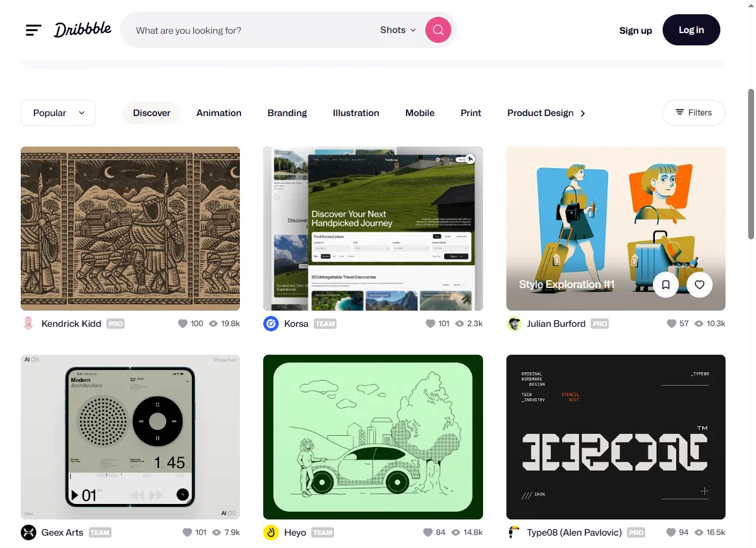756x548 pixels.
Task: Open the hamburger navigation menu
Action: (34, 30)
